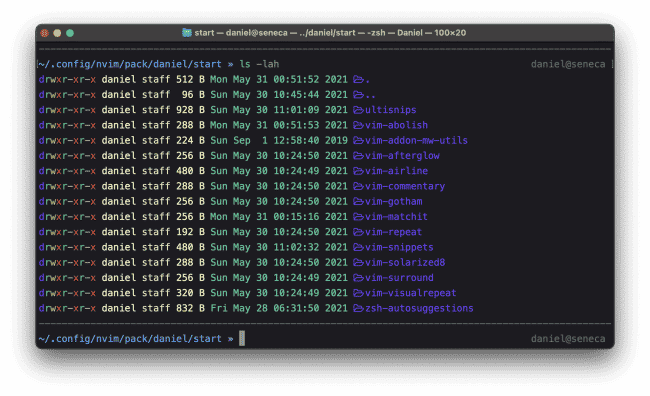The height and width of the screenshot is (396, 650).
Task: Click the folder icon beside vim-visualrepeat
Action: 358,293
